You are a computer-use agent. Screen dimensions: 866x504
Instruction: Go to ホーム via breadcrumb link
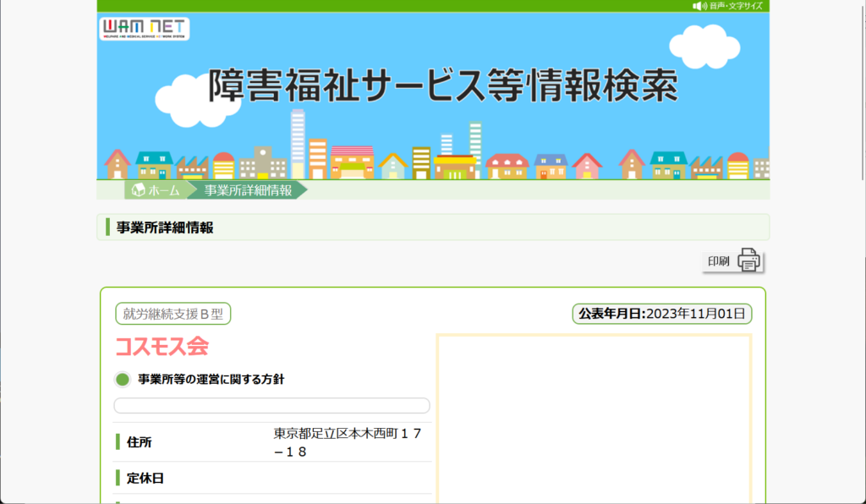pyautogui.click(x=164, y=190)
